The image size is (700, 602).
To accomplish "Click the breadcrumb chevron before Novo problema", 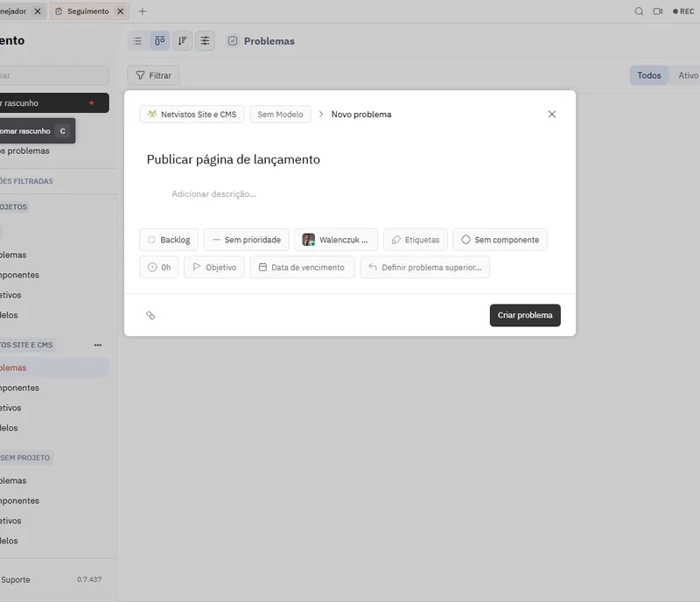I will coord(321,115).
